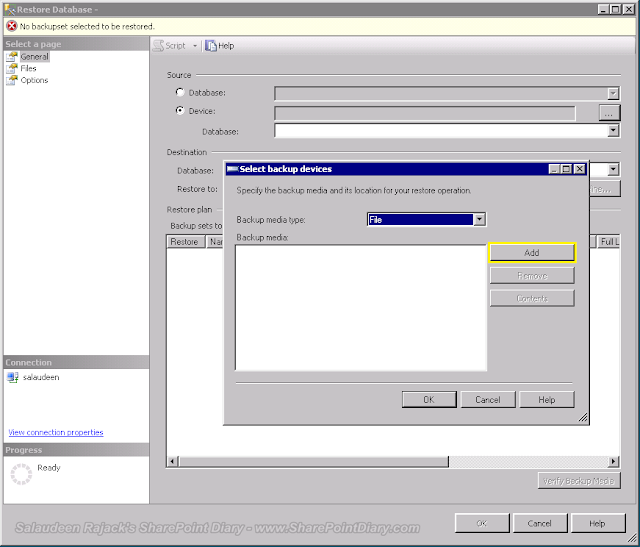Expand the Device Database dropdown arrow
Screen dimensions: 640x547
click(x=613, y=131)
